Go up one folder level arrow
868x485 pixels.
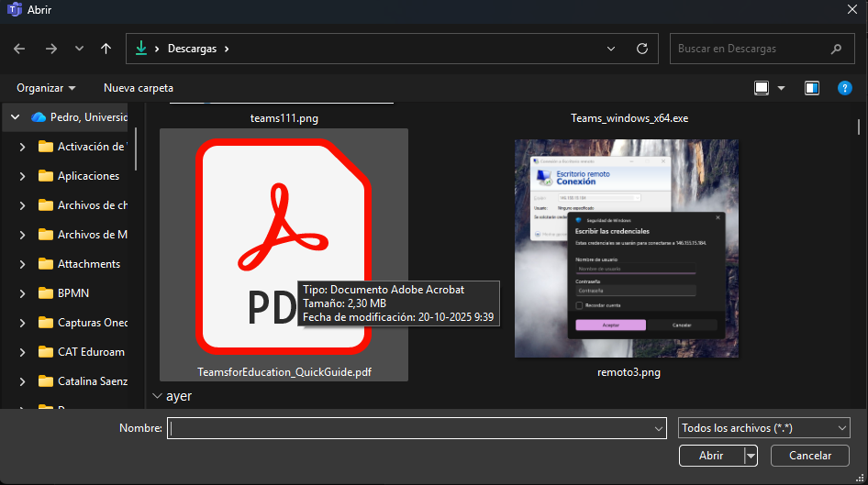coord(106,49)
